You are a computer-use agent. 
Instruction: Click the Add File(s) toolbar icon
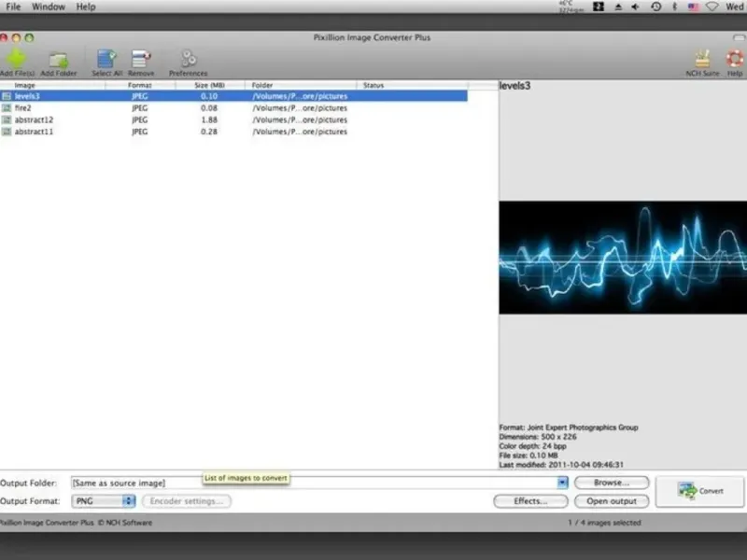pyautogui.click(x=16, y=60)
